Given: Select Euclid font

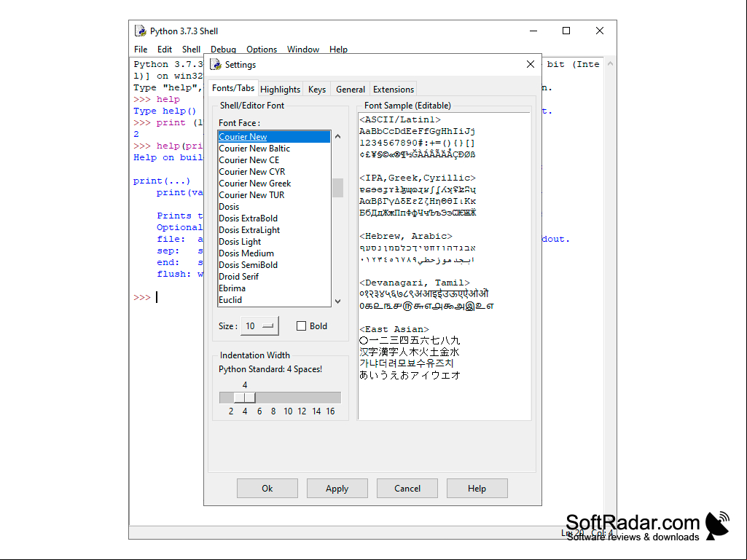Looking at the screenshot, I should [274, 300].
